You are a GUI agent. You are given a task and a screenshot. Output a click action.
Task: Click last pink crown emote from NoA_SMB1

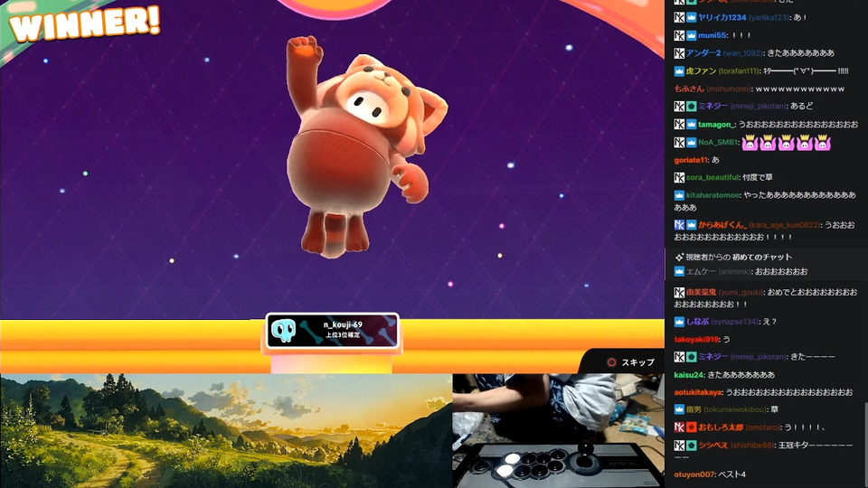pyautogui.click(x=823, y=143)
